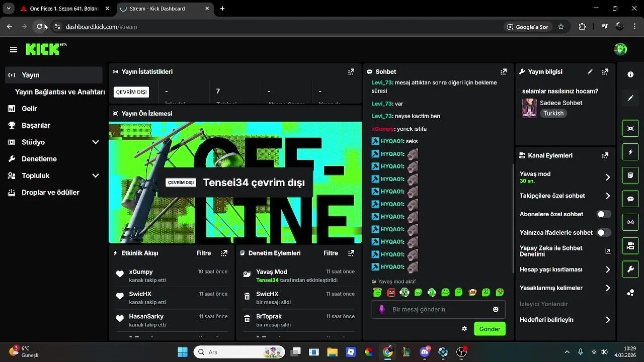Click the pencil icon in right sidebar
644x362 pixels.
click(x=630, y=98)
